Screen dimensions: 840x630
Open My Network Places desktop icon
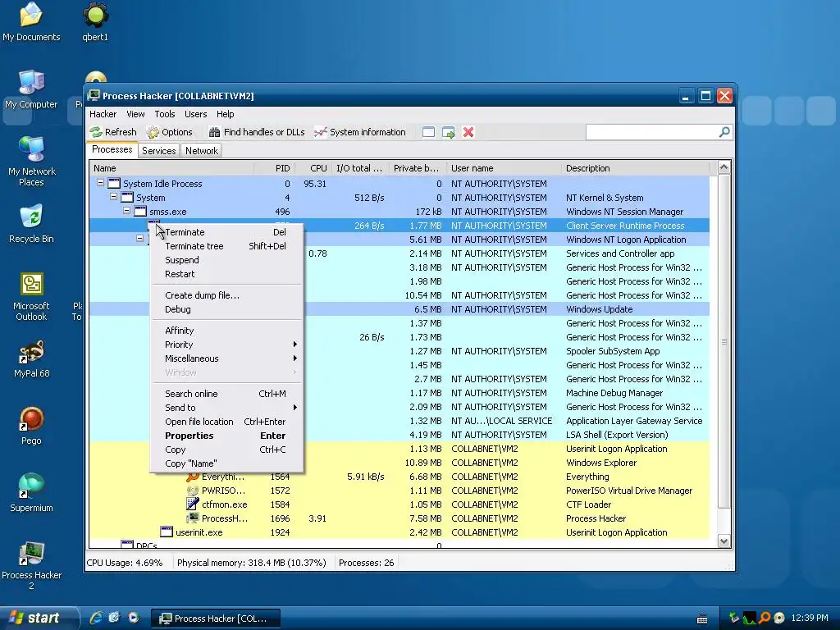(32, 162)
